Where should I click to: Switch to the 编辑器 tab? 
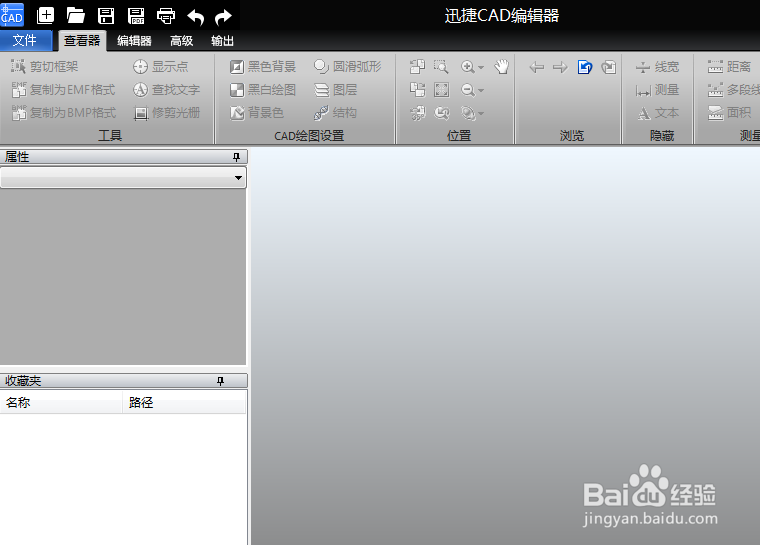134,41
